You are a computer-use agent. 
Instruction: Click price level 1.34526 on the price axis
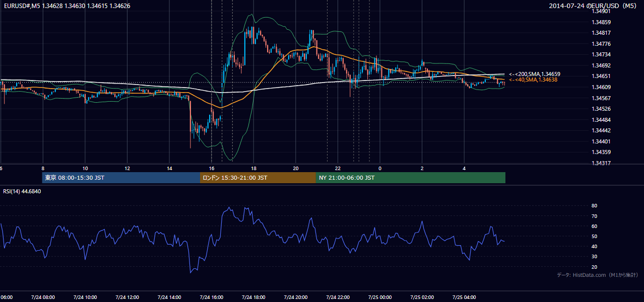pyautogui.click(x=602, y=109)
